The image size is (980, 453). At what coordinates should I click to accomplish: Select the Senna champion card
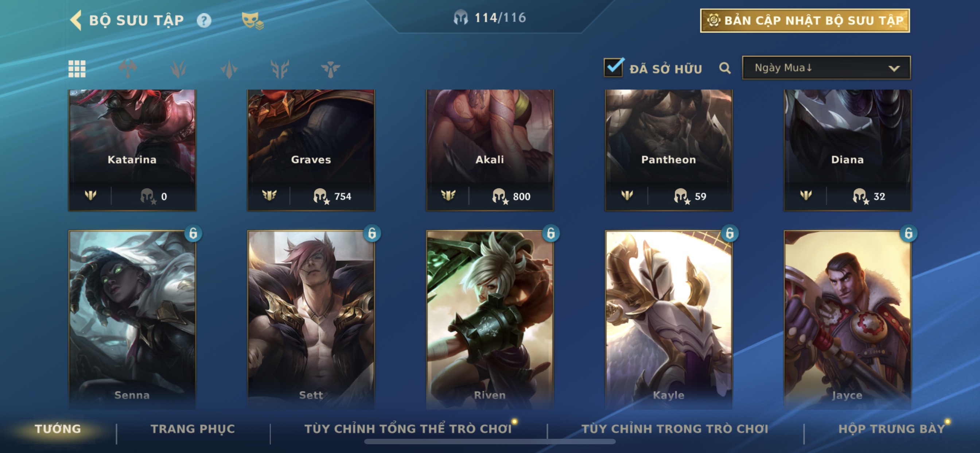(x=132, y=320)
